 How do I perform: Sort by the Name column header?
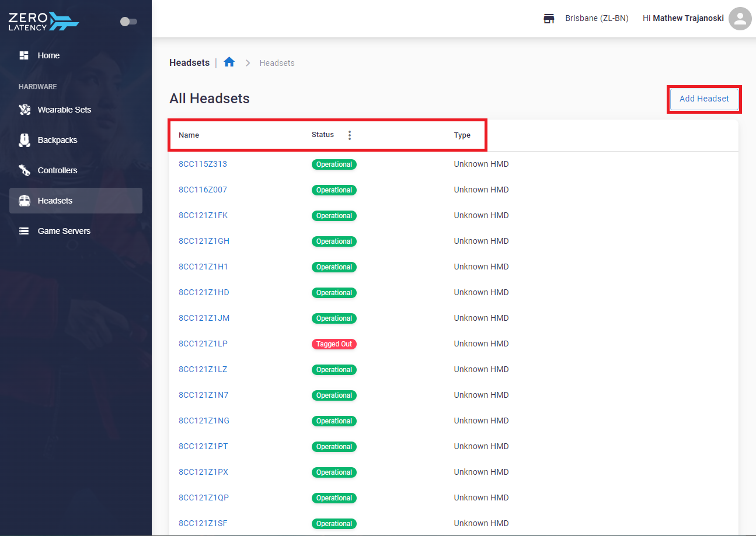click(189, 135)
